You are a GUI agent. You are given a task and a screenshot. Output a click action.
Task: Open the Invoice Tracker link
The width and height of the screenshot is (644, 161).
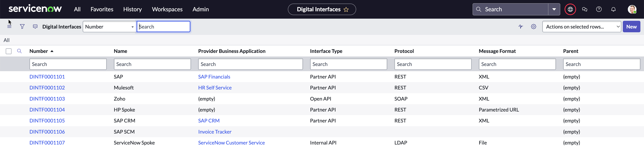tap(215, 132)
